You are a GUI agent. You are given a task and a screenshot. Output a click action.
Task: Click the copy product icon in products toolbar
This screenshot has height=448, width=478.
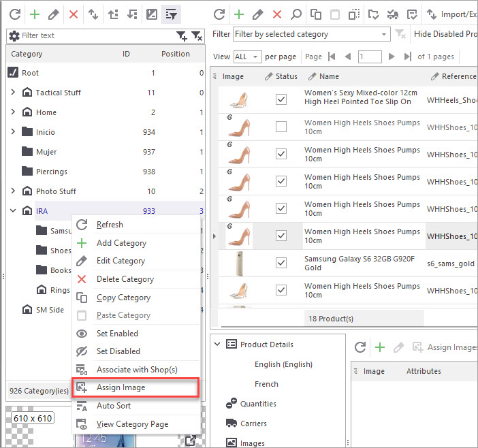(315, 14)
